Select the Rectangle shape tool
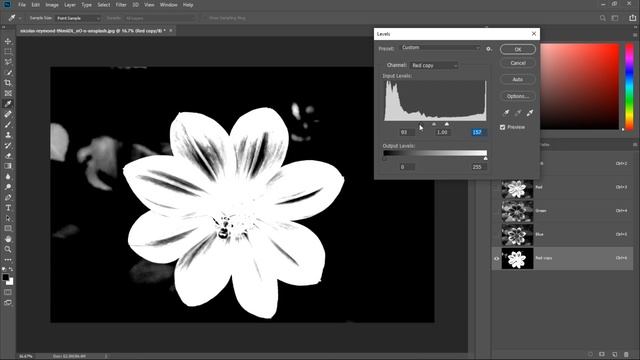 (x=8, y=229)
